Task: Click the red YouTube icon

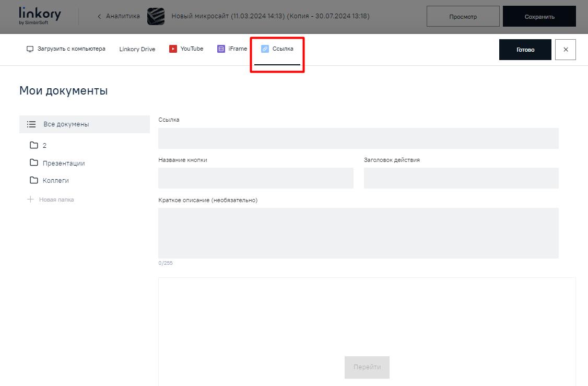Action: (x=173, y=49)
